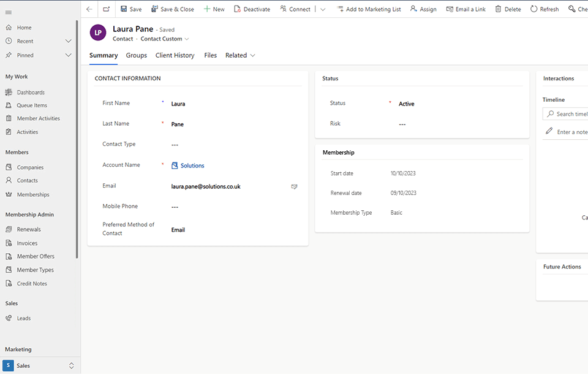Expand the Recent section in sidebar
Image resolution: width=588 pixels, height=374 pixels.
pyautogui.click(x=69, y=41)
